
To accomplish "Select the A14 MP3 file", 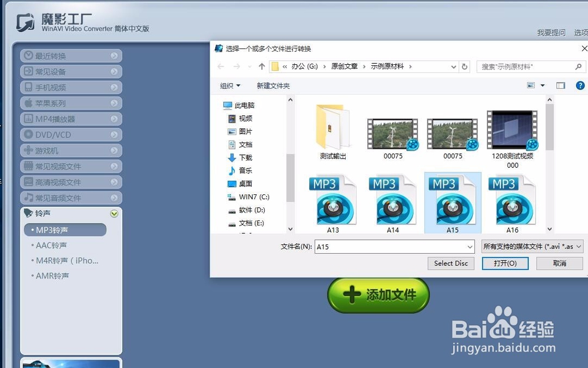I will (393, 204).
